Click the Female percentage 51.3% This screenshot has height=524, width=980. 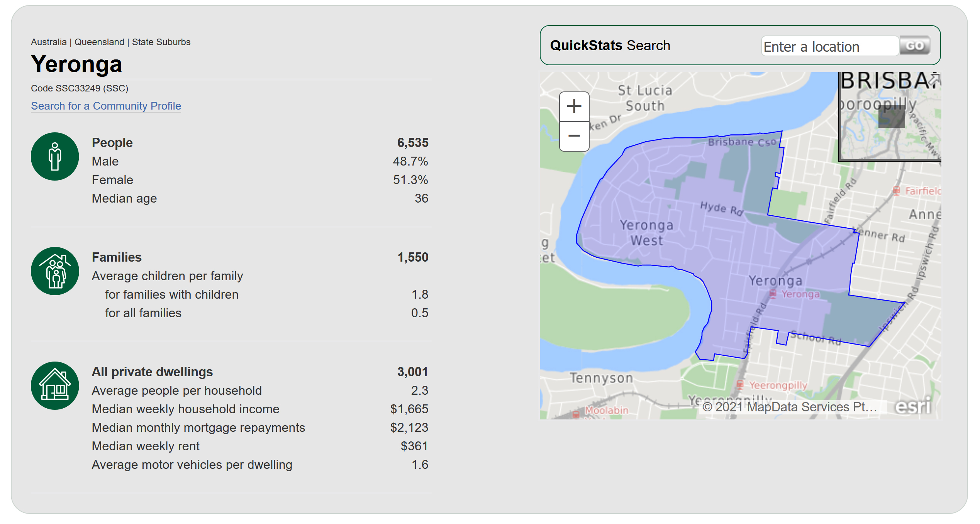[410, 180]
